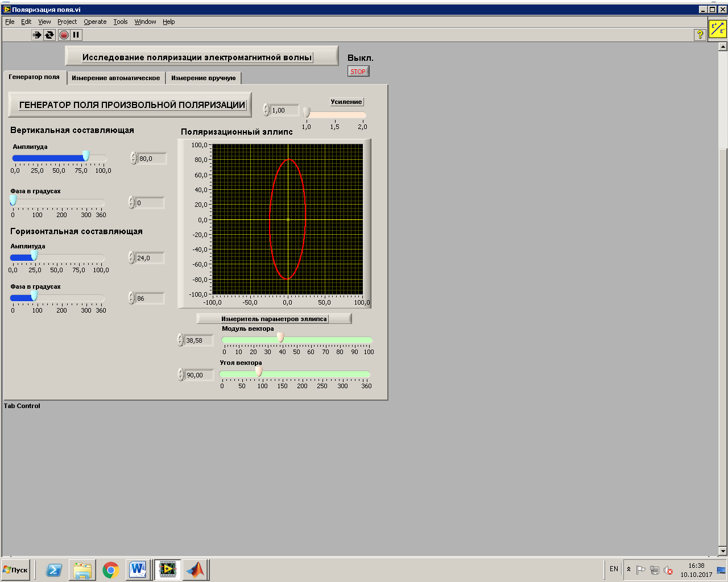Click the Action Center flag tray icon

pos(640,570)
